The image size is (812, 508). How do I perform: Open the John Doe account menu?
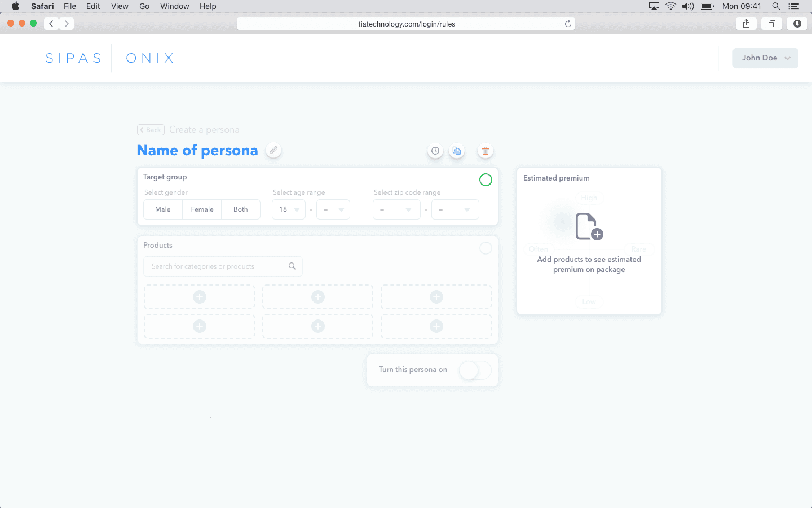coord(765,58)
